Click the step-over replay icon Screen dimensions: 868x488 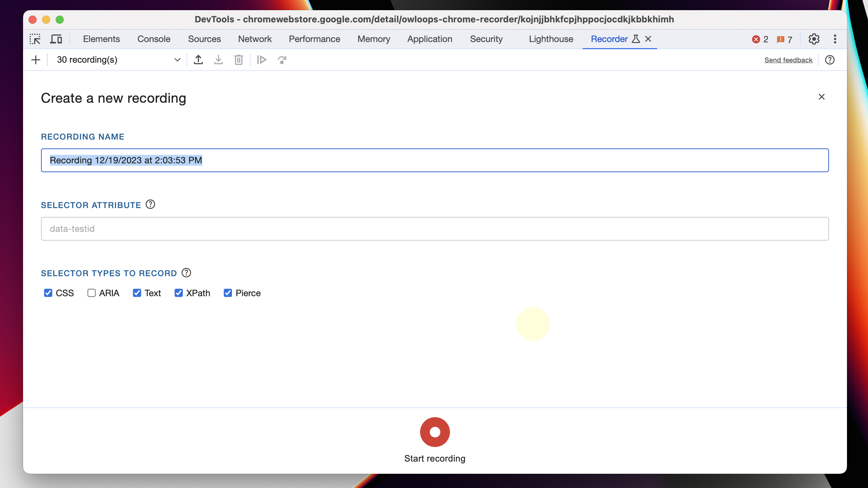(x=282, y=60)
